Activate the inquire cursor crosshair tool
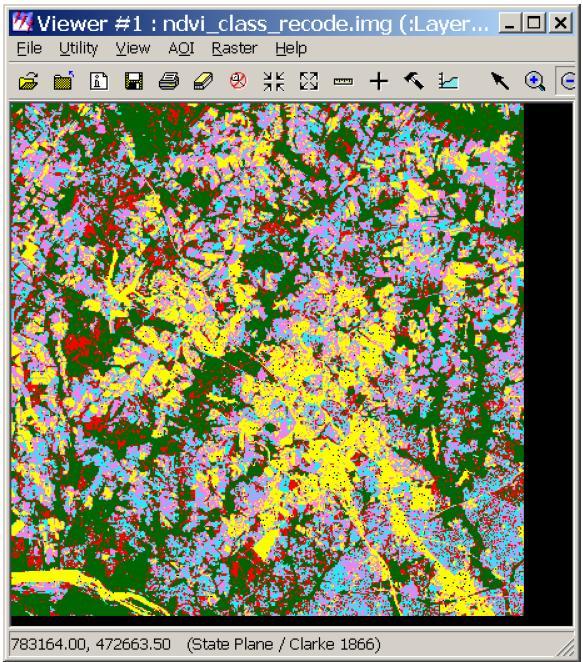This screenshot has height=662, width=583. pos(379,81)
